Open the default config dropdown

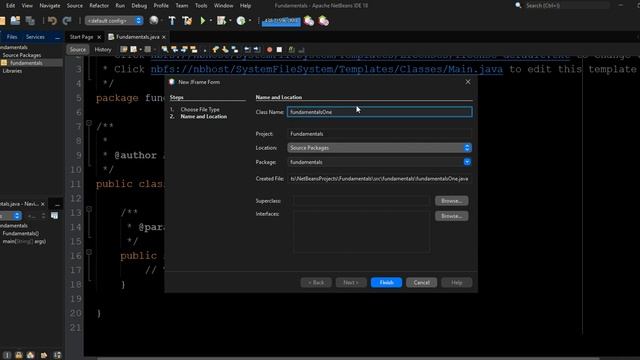[114, 20]
